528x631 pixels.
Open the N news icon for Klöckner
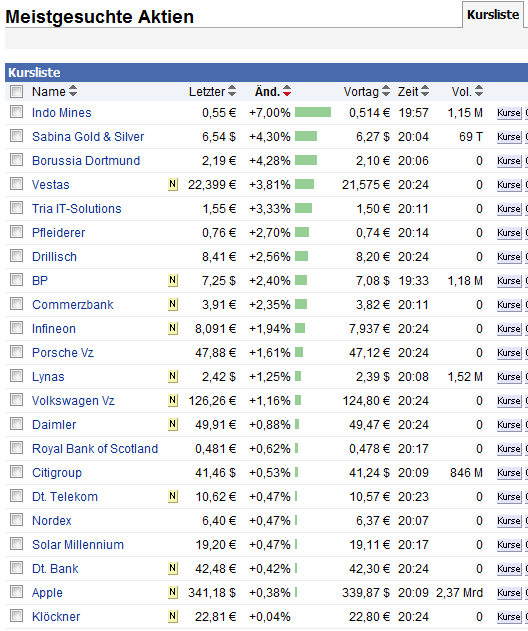pyautogui.click(x=173, y=616)
